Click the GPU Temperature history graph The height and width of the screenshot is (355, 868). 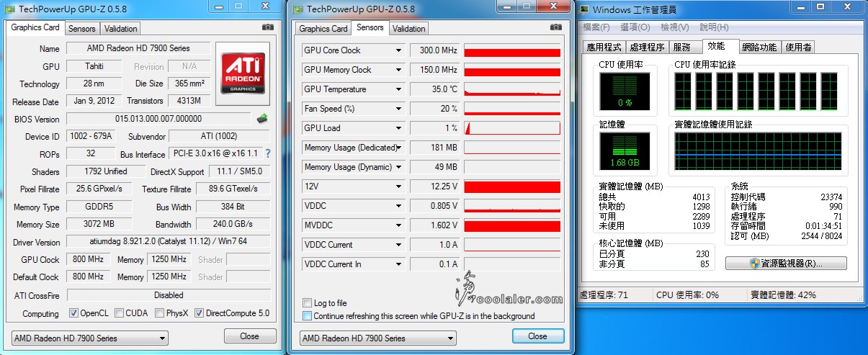(x=512, y=89)
